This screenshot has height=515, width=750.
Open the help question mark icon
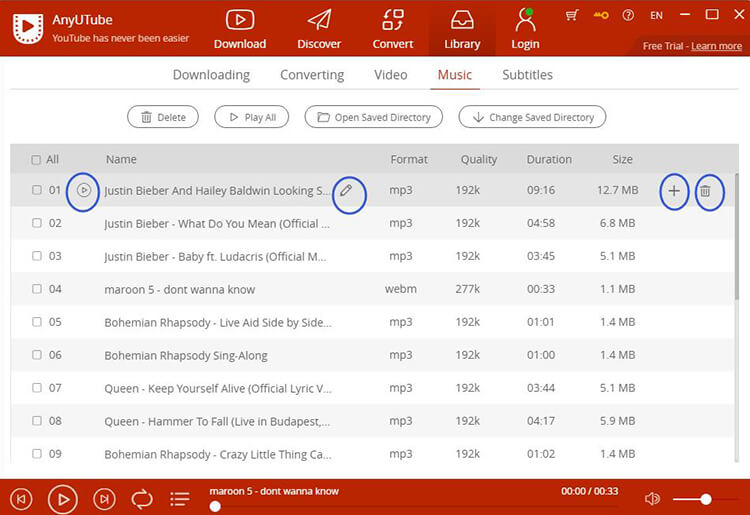tap(628, 15)
